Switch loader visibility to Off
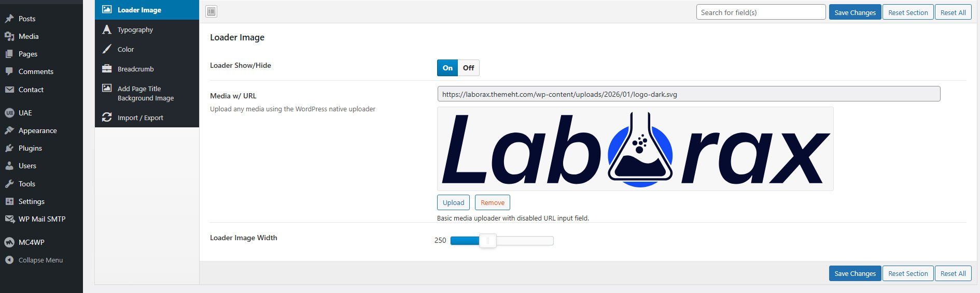The width and height of the screenshot is (980, 293). coord(468,68)
